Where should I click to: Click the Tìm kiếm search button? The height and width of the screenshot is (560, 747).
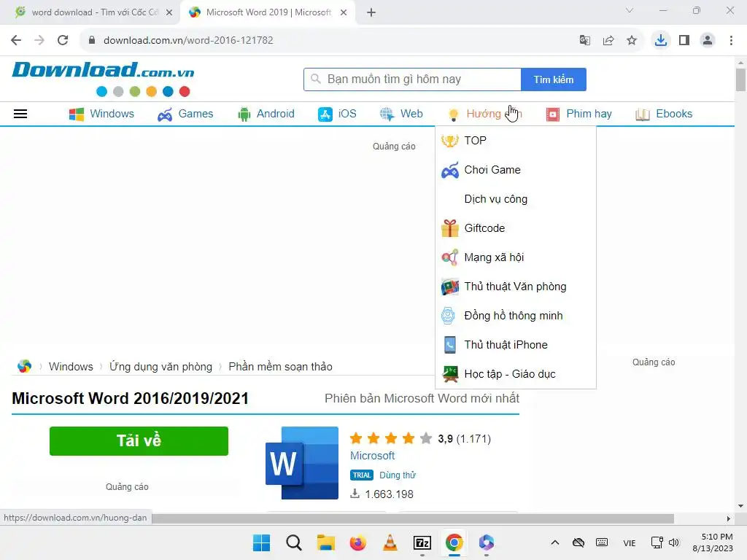tap(553, 79)
